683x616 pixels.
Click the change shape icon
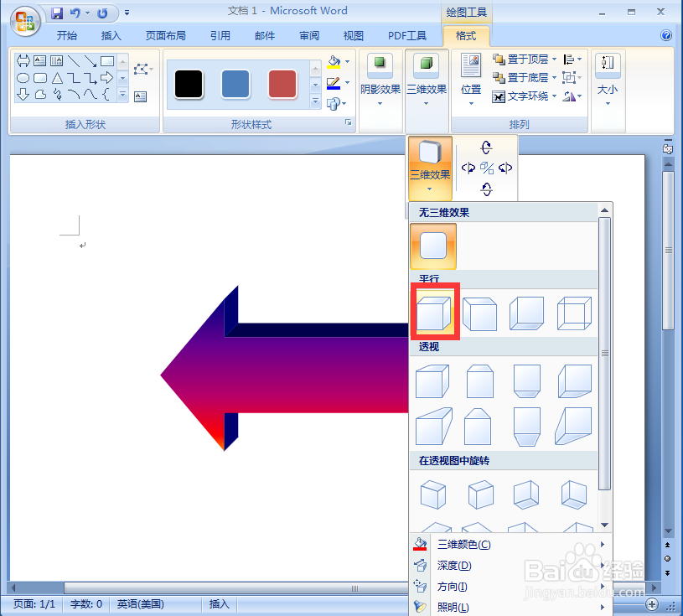pos(333,104)
